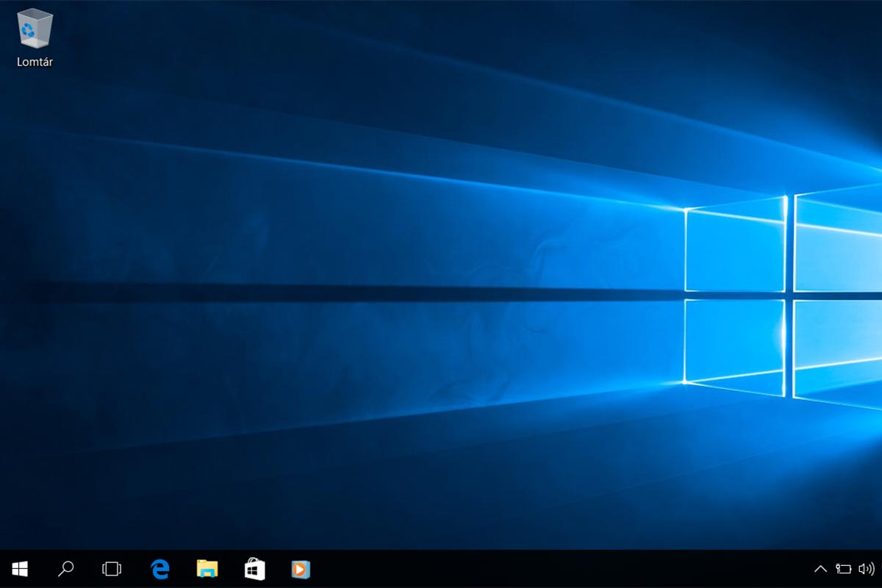Show hidden system tray icons
This screenshot has height=588, width=882.
point(821,569)
